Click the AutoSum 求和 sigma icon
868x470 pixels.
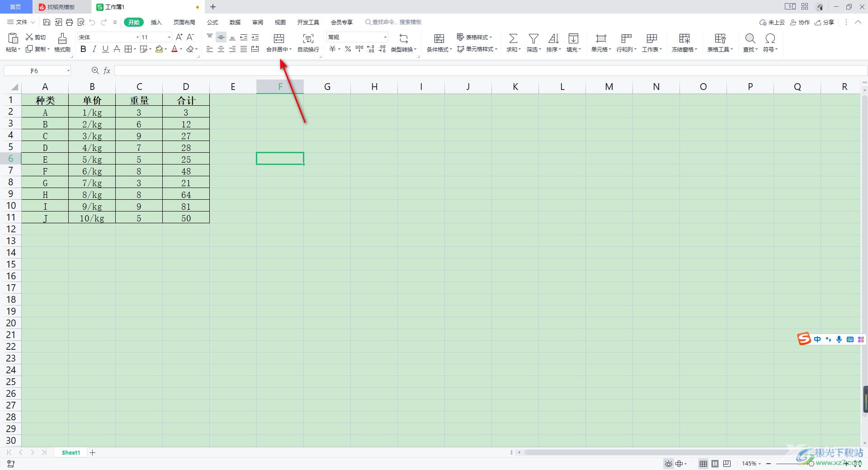pos(513,38)
